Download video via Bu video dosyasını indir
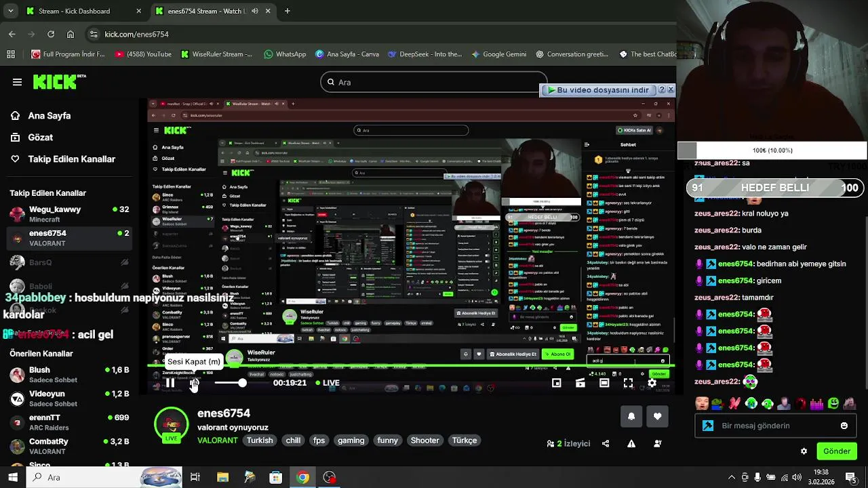The width and height of the screenshot is (868, 488). coord(597,89)
